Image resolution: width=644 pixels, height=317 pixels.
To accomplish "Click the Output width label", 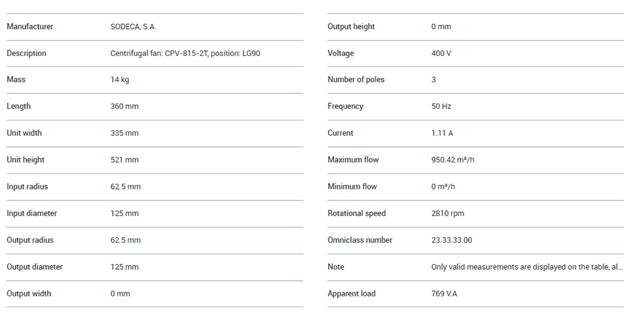I will [x=29, y=294].
